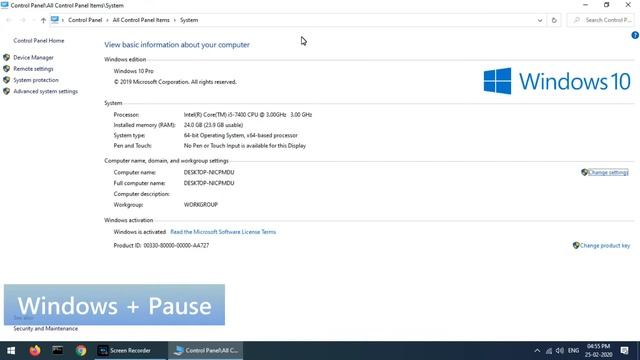Screen dimensions: 640x360
Task: Select Control Panel breadcrumb
Action: (85, 20)
